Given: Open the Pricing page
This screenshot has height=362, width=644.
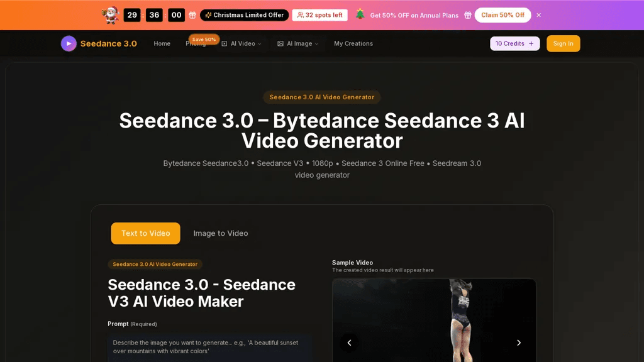Looking at the screenshot, I should tap(196, 44).
